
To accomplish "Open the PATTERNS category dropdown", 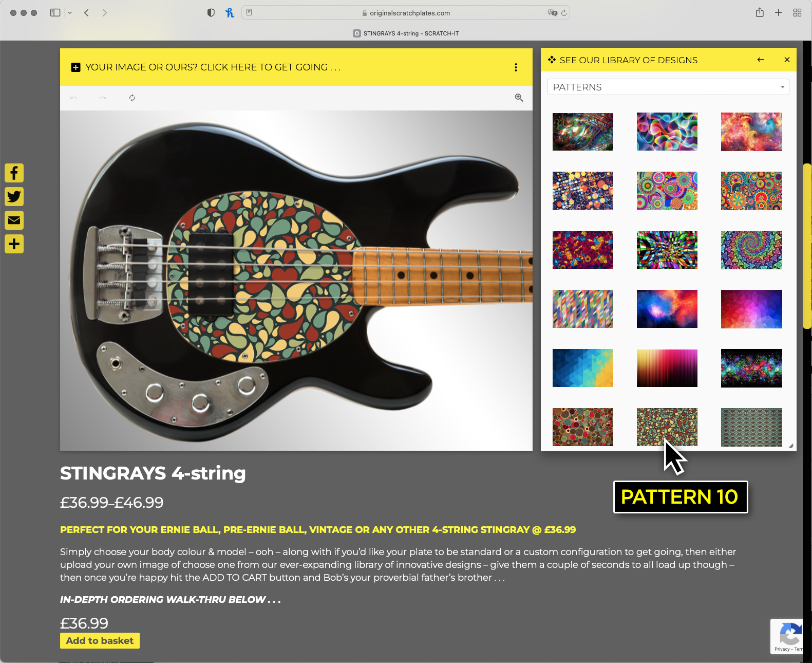I will click(668, 87).
